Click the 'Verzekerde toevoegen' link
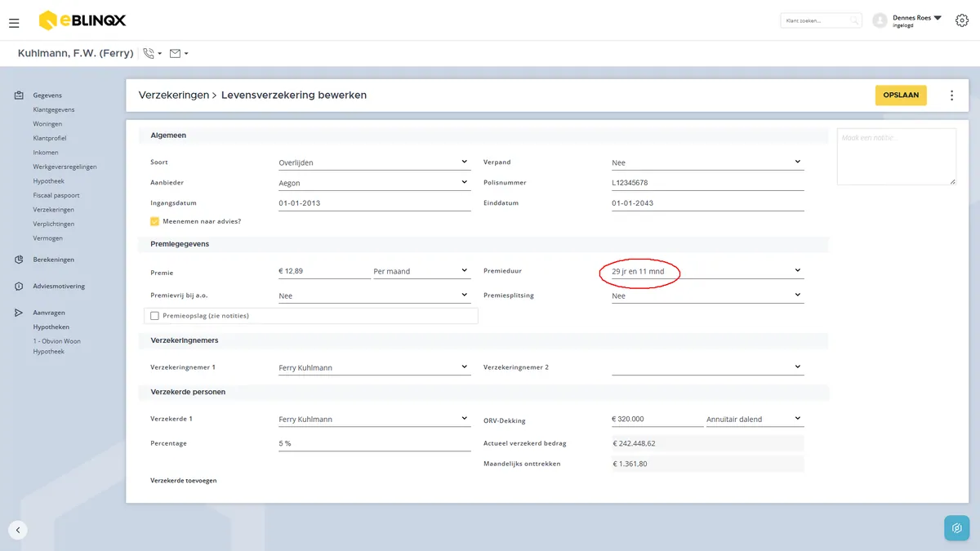This screenshot has height=551, width=980. coord(184,481)
